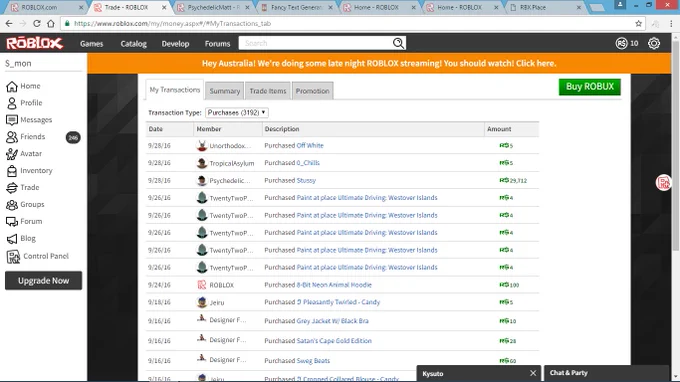The height and width of the screenshot is (382, 680).
Task: Click the orange Australia streaming banner
Action: click(x=379, y=63)
